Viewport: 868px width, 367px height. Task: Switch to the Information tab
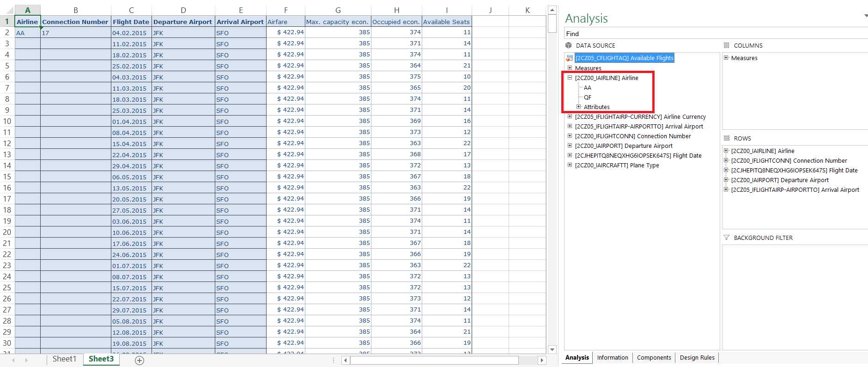tap(612, 357)
